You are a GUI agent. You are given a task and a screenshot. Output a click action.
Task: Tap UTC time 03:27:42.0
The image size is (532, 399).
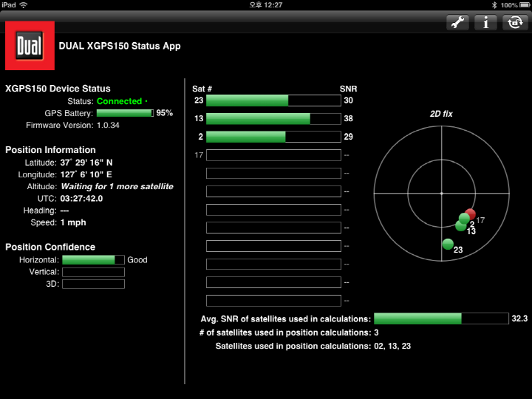(81, 199)
